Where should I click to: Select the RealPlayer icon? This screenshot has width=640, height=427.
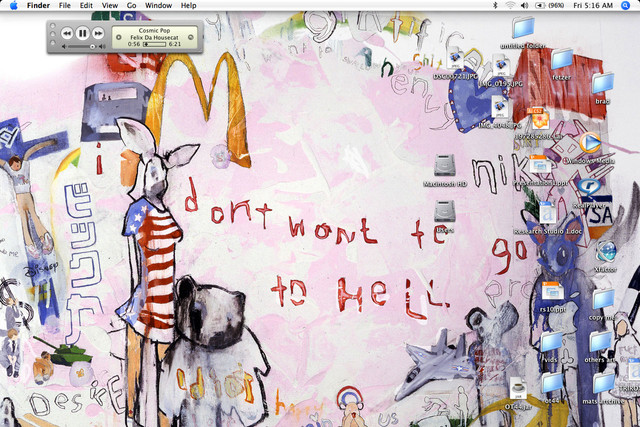pyautogui.click(x=588, y=188)
